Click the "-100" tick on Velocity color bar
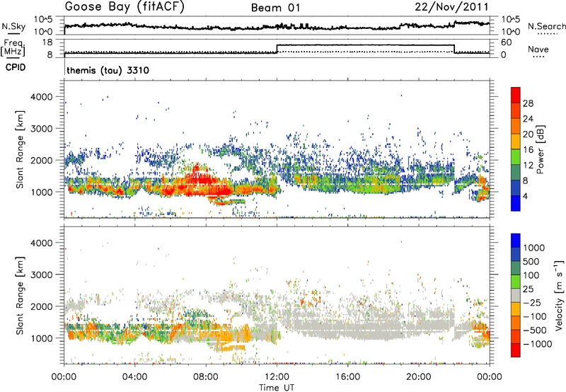This screenshot has height=392, width=566. 535,316
